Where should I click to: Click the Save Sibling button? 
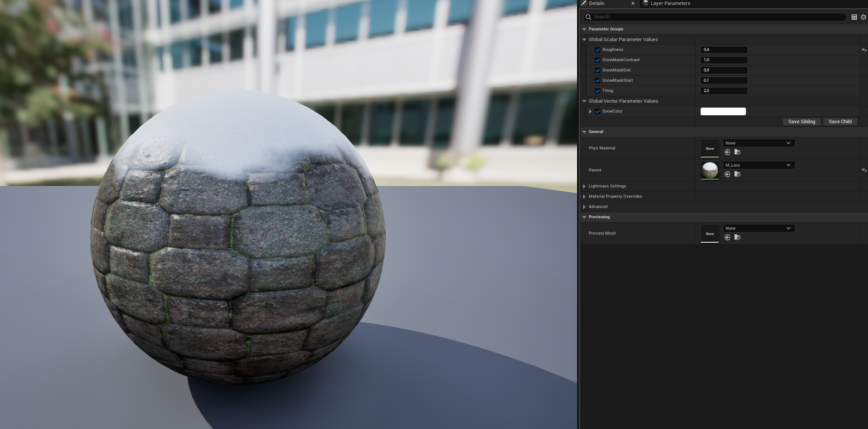click(x=802, y=122)
